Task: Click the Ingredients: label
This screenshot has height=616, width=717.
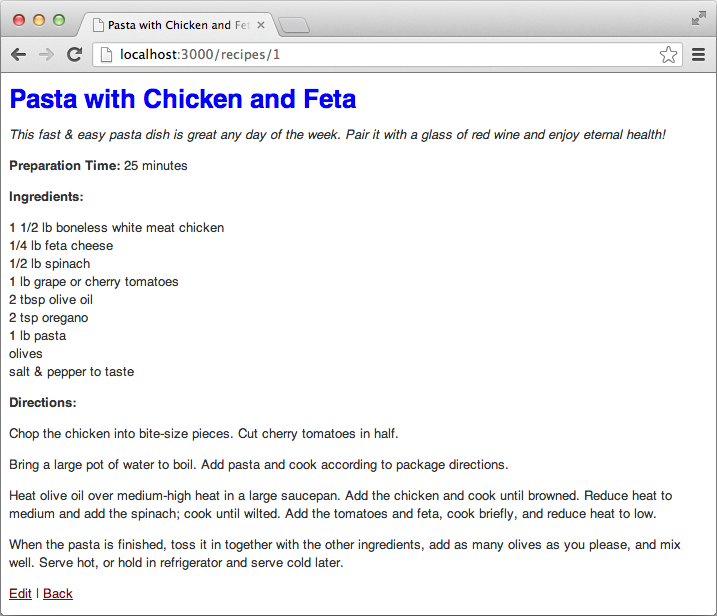Action: tap(46, 197)
